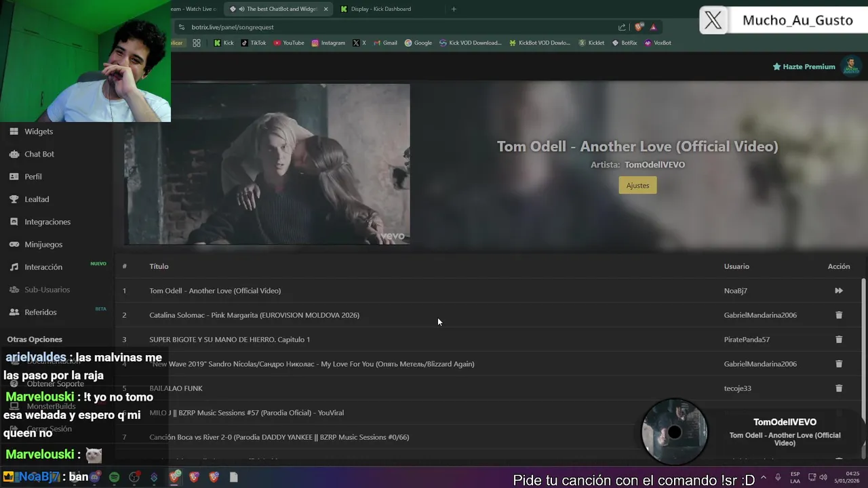Click the 'Título' column header
Viewport: 868px width, 488px height.
[x=159, y=266]
